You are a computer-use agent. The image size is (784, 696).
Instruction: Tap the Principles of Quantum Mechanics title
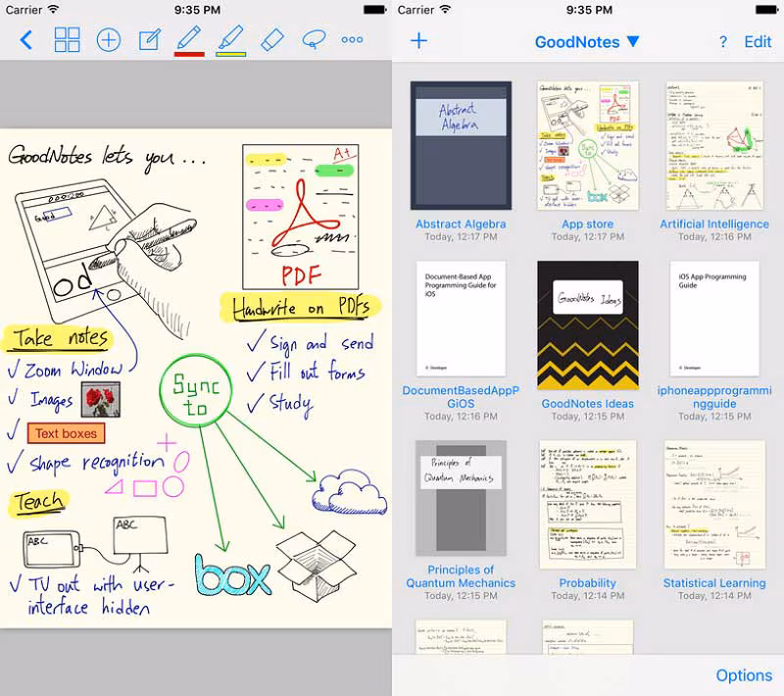click(x=461, y=576)
